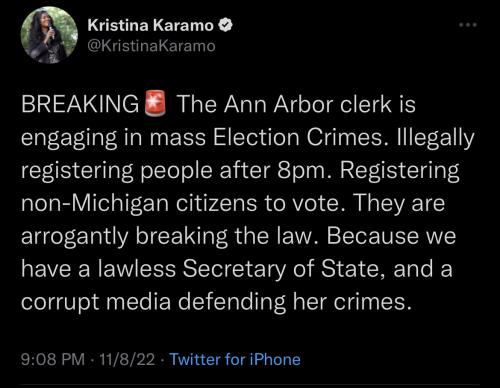Click the blue verified badge icon
This screenshot has width=500, height=388.
tap(226, 25)
